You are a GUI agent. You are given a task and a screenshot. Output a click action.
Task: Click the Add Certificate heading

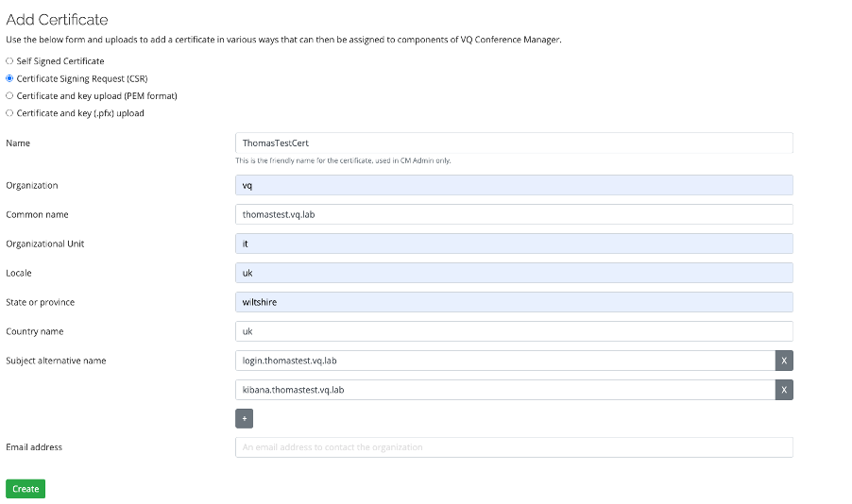tap(57, 20)
